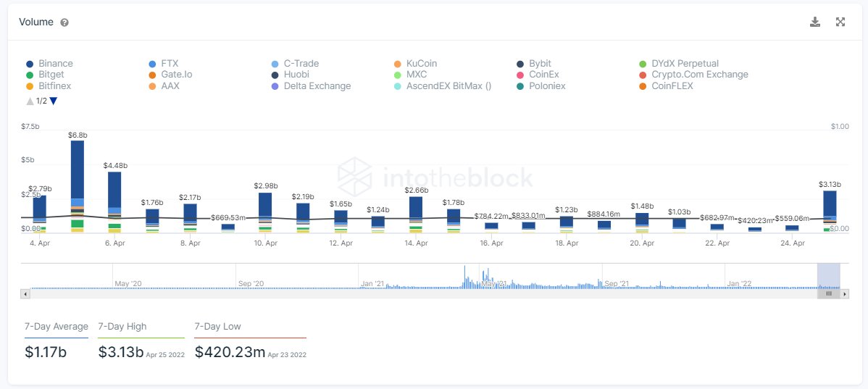
Task: Select the $3.13b bar at far right
Action: (830, 212)
